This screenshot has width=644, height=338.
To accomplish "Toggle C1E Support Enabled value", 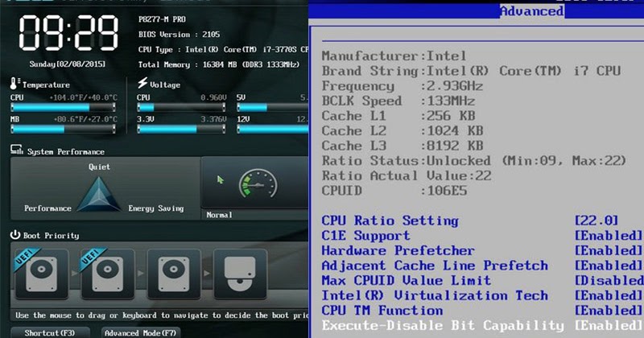I will 608,236.
